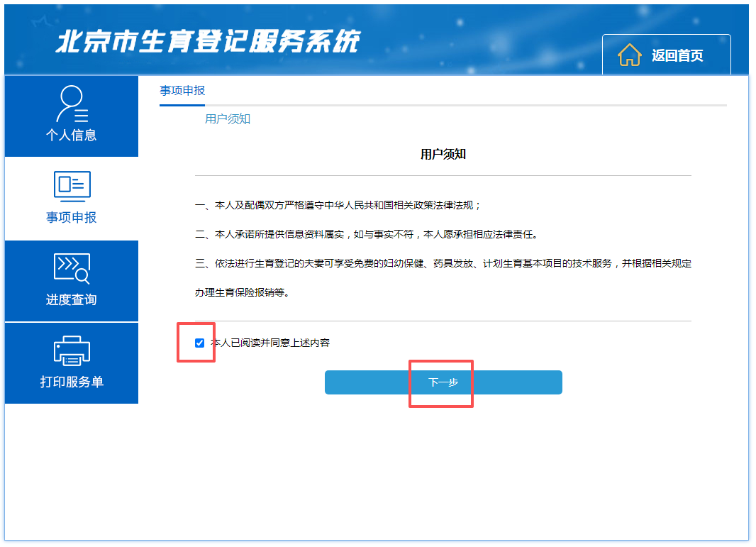Click the 北京市生育登记服务系统 system title

[209, 40]
